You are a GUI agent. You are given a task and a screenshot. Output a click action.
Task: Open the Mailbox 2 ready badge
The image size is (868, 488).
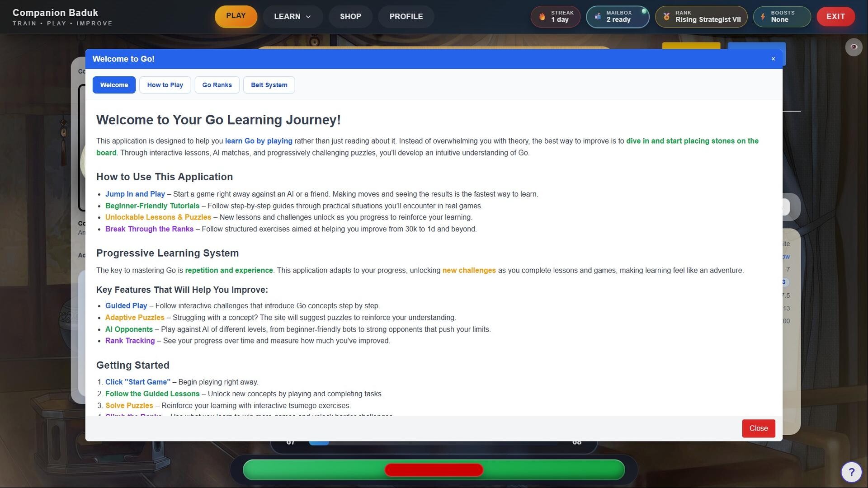(618, 17)
